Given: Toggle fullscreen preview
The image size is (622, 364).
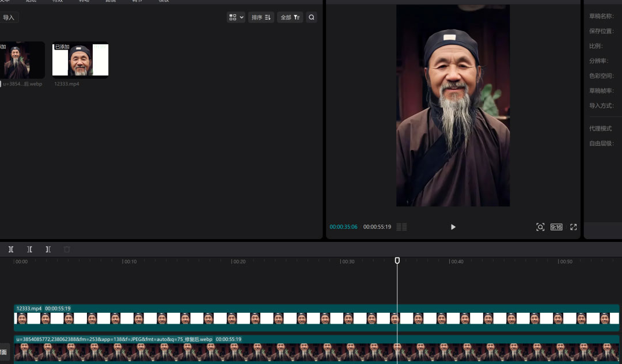Looking at the screenshot, I should (573, 227).
